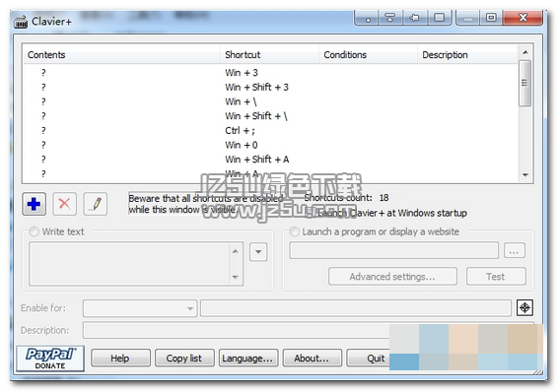
Task: Click the program path input field
Action: tap(394, 250)
